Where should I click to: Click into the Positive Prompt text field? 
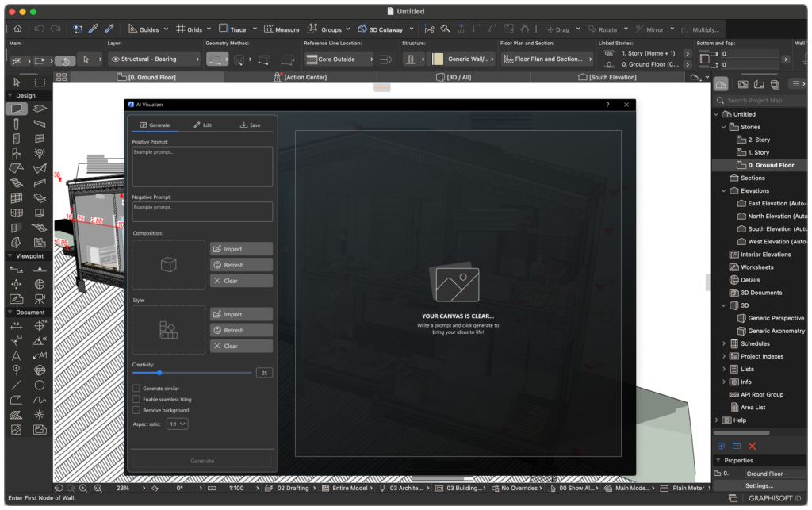pyautogui.click(x=202, y=167)
